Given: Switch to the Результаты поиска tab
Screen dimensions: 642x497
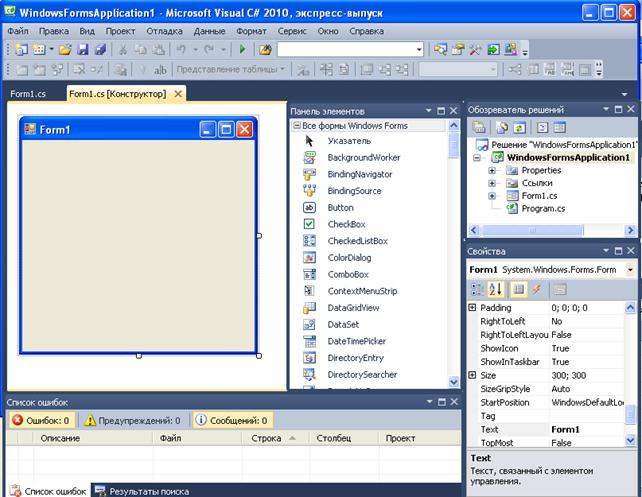Looking at the screenshot, I should click(x=142, y=491).
